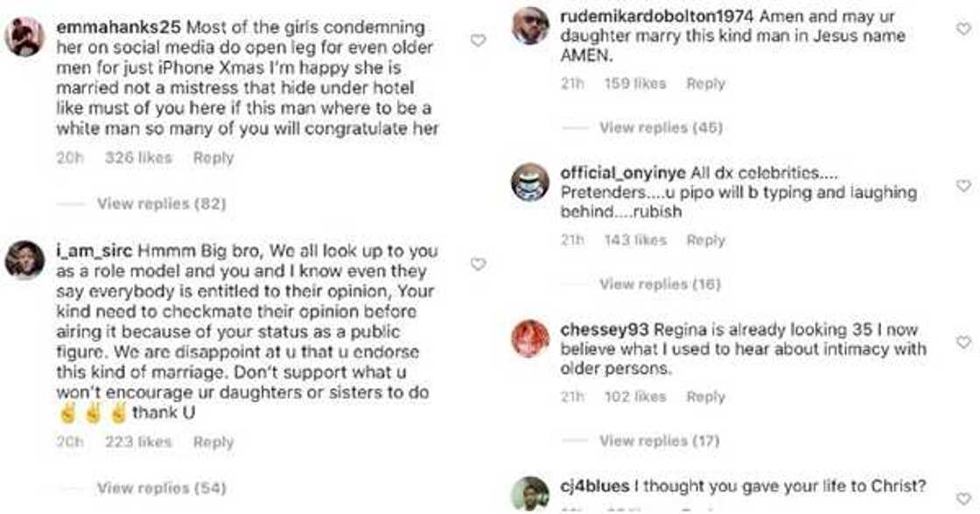
Task: Reply to chessey93's comment
Action: (x=707, y=396)
